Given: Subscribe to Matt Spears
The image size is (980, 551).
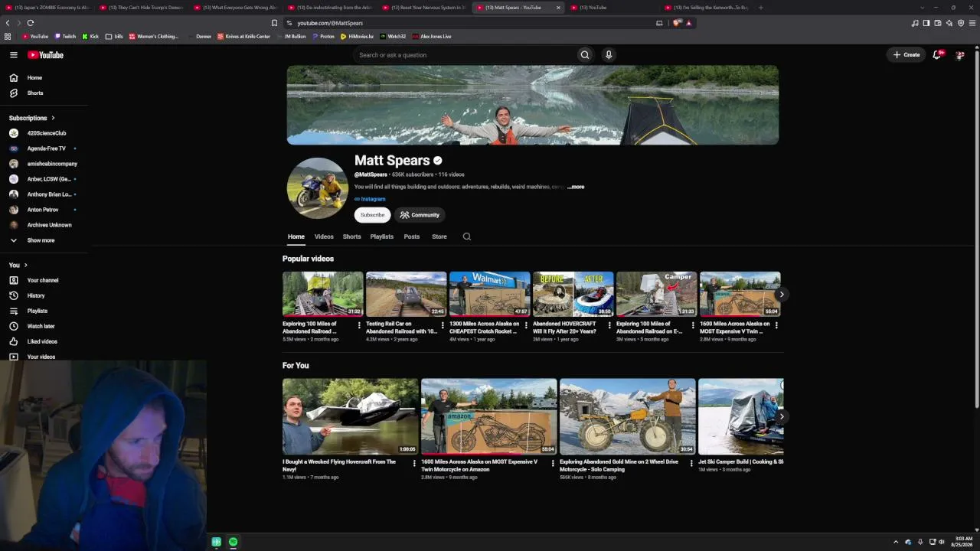Looking at the screenshot, I should 373,215.
